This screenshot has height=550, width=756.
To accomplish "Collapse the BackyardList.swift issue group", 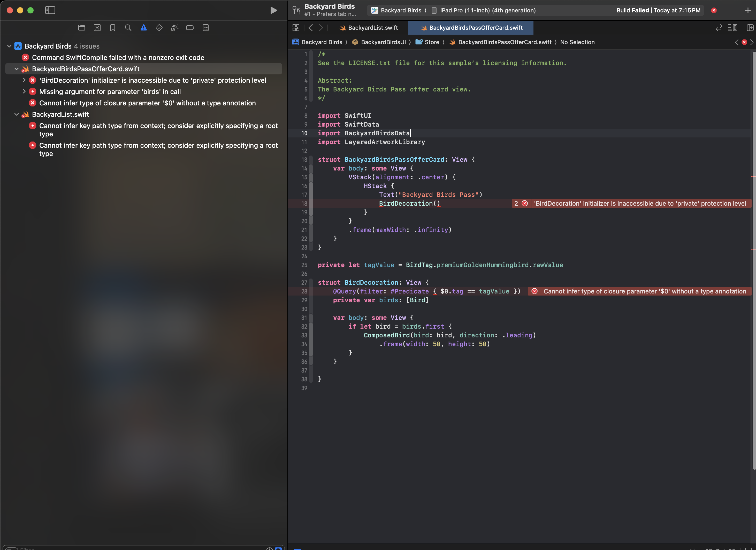I will click(x=16, y=114).
